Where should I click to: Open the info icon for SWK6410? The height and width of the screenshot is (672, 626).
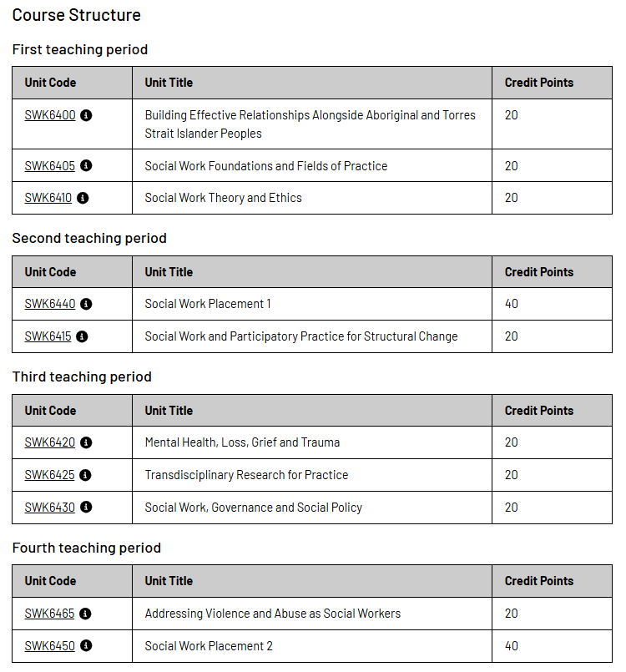[83, 198]
